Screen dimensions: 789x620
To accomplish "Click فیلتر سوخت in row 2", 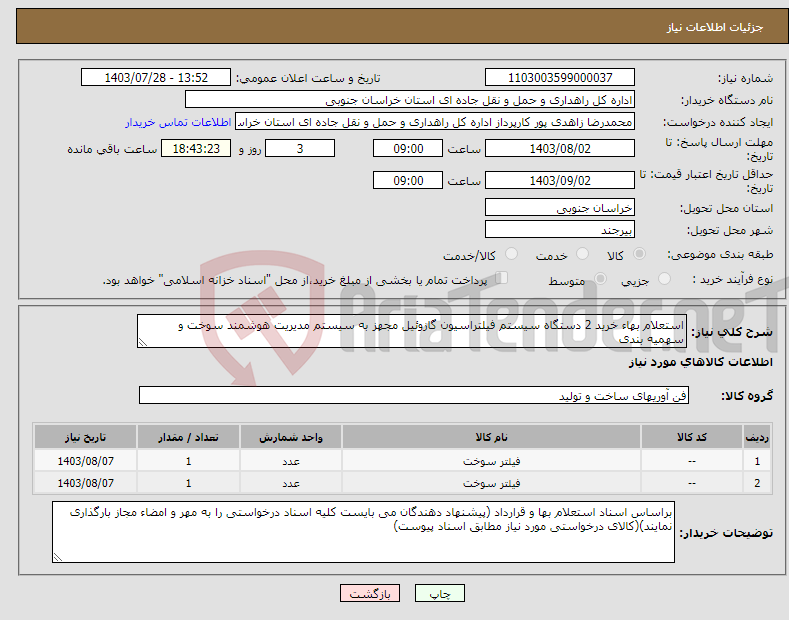I will tap(491, 483).
